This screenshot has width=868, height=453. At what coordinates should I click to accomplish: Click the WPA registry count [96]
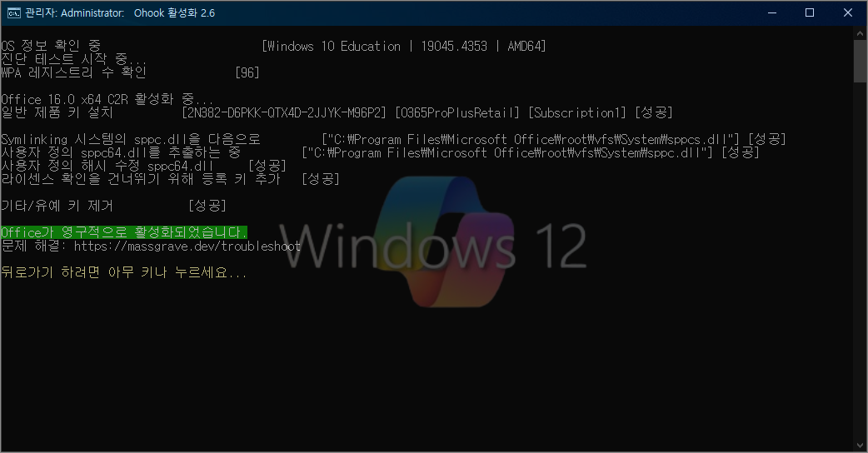[x=247, y=73]
